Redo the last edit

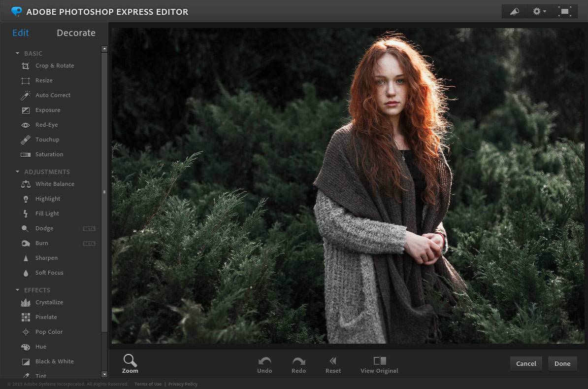[298, 365]
